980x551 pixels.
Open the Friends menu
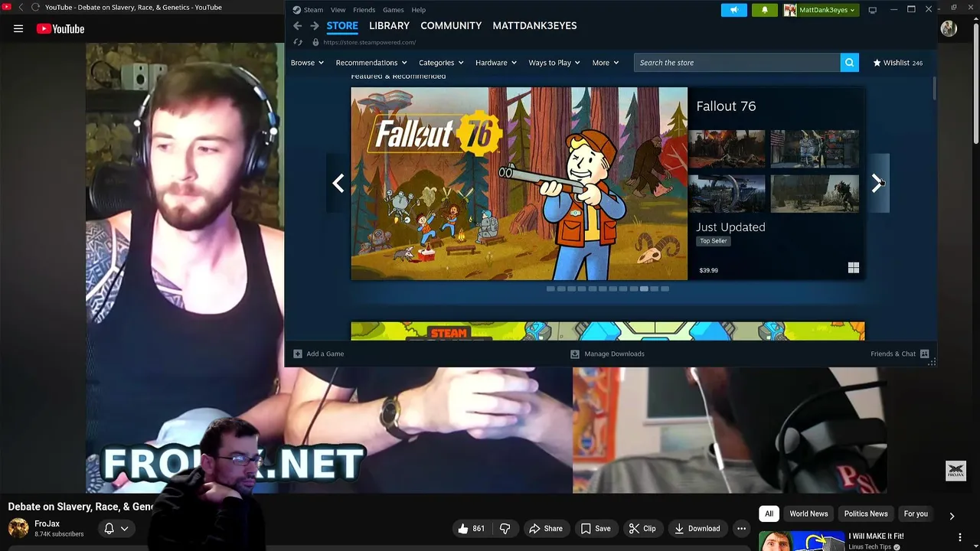click(364, 10)
